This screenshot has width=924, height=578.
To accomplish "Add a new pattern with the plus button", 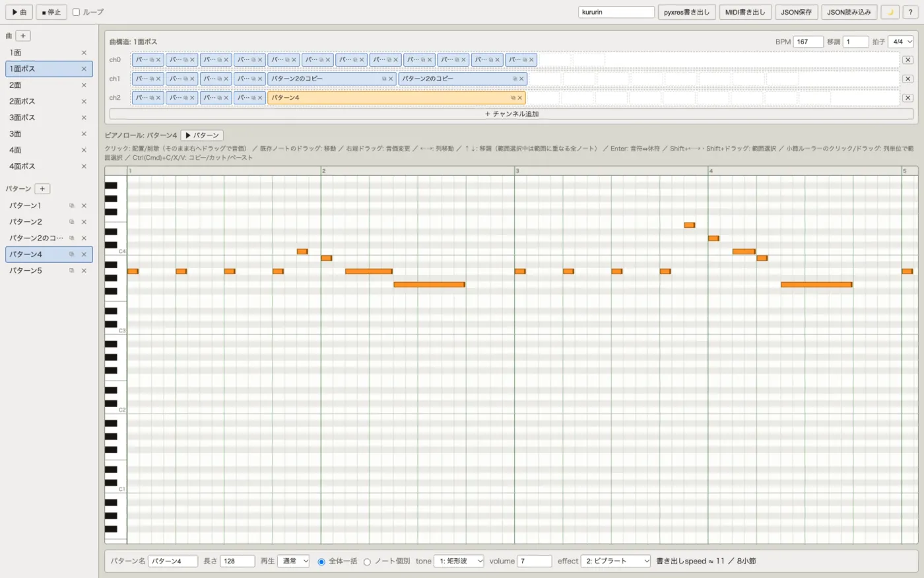I will 42,189.
